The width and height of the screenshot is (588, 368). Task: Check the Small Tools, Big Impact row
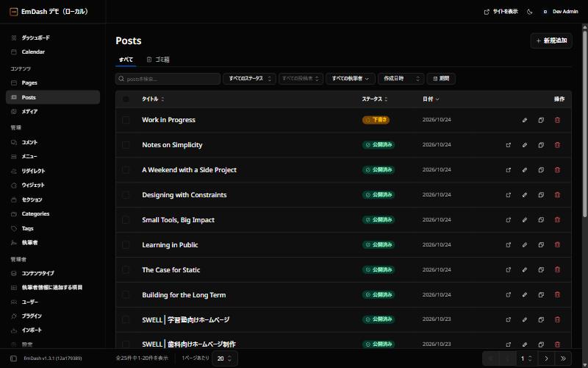[x=126, y=220]
